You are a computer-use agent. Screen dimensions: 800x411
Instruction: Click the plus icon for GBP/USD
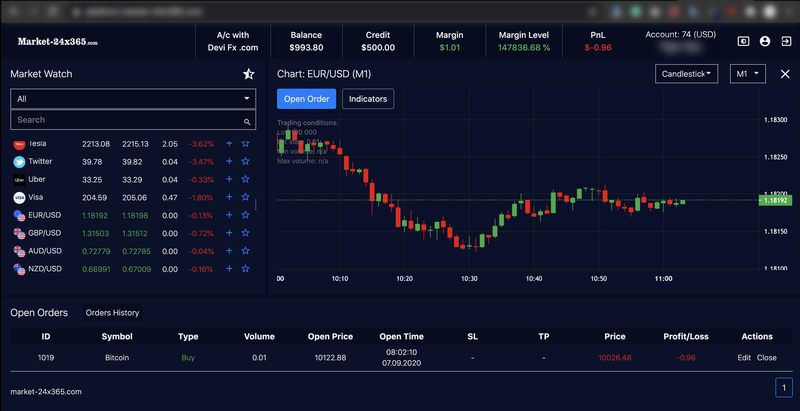click(229, 233)
